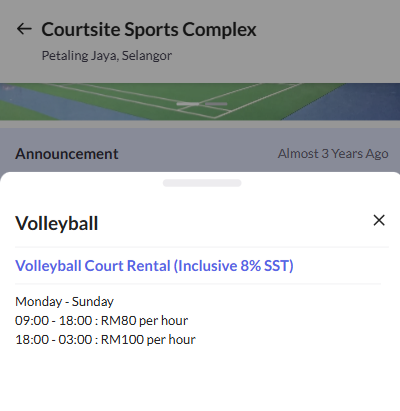The width and height of the screenshot is (400, 411).
Task: Go back using the left arrow icon
Action: (24, 29)
